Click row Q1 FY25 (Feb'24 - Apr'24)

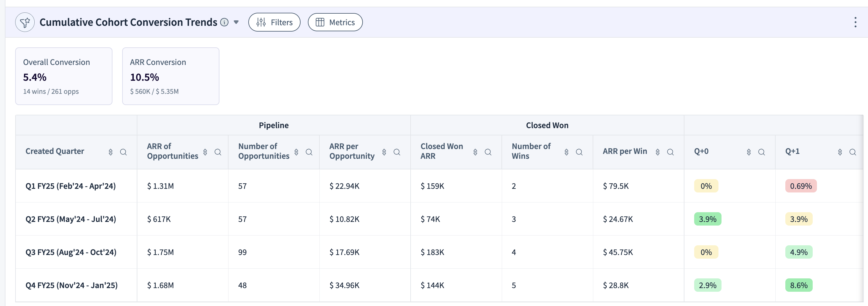(439, 186)
